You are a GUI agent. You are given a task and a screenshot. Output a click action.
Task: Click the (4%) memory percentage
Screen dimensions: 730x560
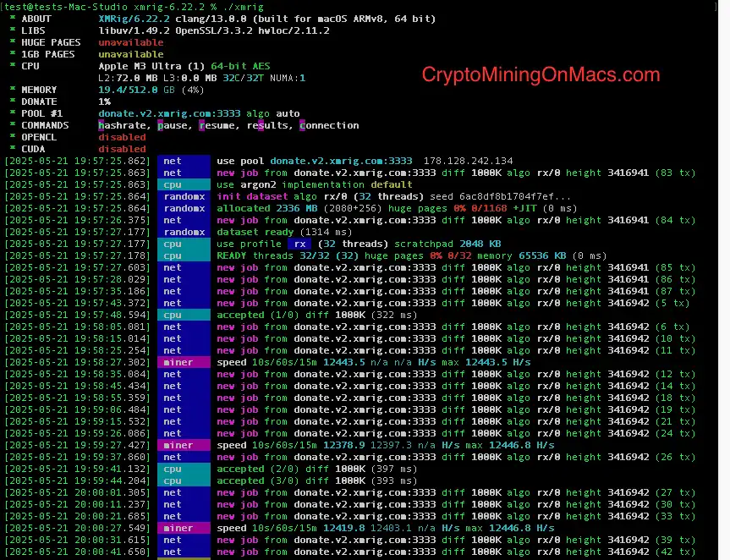[193, 90]
